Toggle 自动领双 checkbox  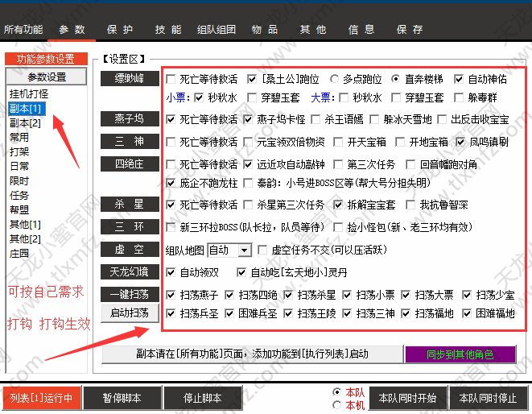point(171,273)
